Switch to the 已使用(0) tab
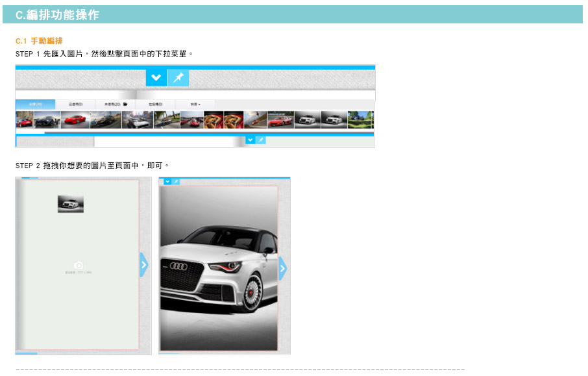The height and width of the screenshot is (376, 588). coord(75,105)
